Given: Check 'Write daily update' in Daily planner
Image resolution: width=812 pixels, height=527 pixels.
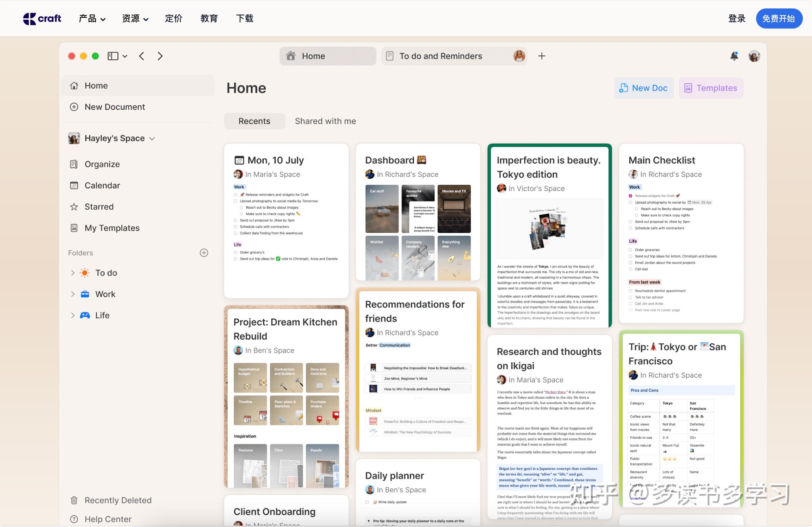Looking at the screenshot, I should tap(367, 502).
